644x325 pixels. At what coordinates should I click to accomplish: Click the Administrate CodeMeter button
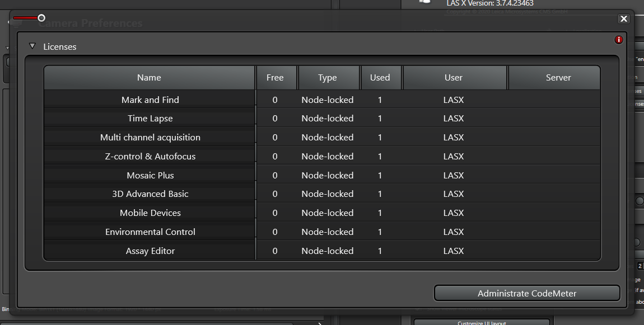526,293
